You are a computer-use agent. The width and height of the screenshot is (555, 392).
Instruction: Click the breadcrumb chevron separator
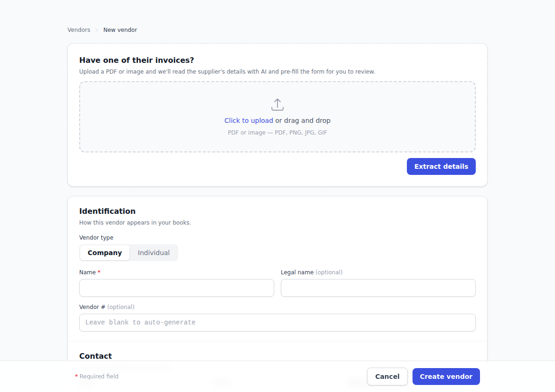coord(96,30)
